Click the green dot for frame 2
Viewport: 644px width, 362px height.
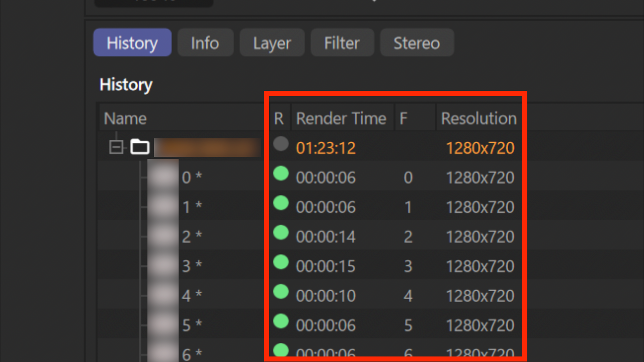pyautogui.click(x=281, y=233)
